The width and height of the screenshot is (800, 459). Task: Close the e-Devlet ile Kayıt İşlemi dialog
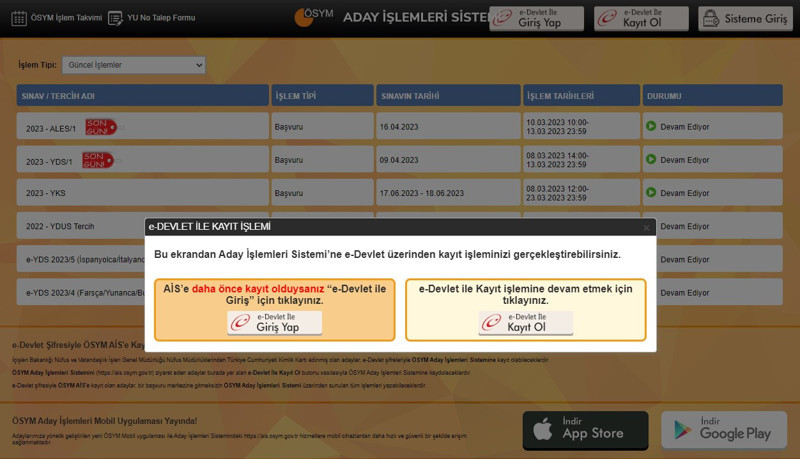click(x=646, y=228)
